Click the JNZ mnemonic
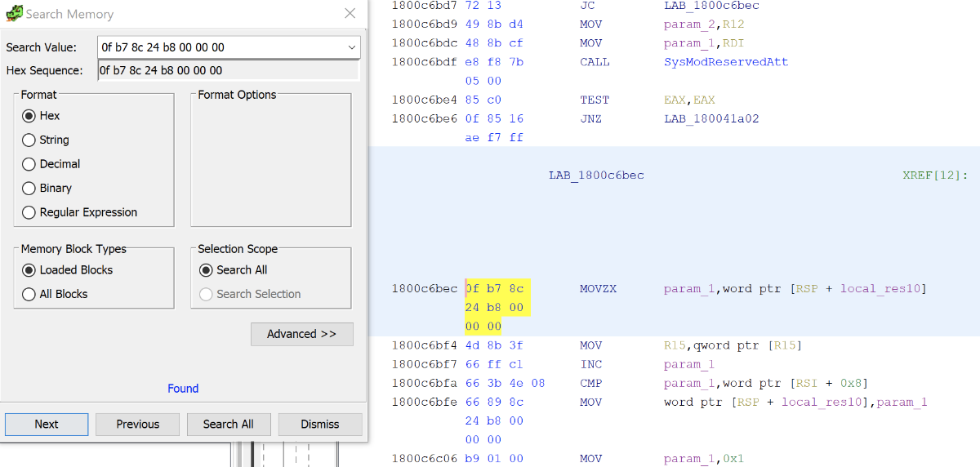The height and width of the screenshot is (467, 980). tap(590, 119)
